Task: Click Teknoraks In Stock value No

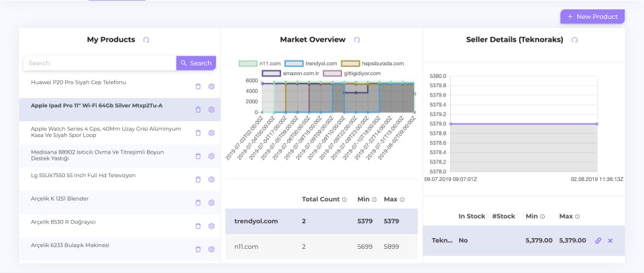Action: click(x=463, y=241)
